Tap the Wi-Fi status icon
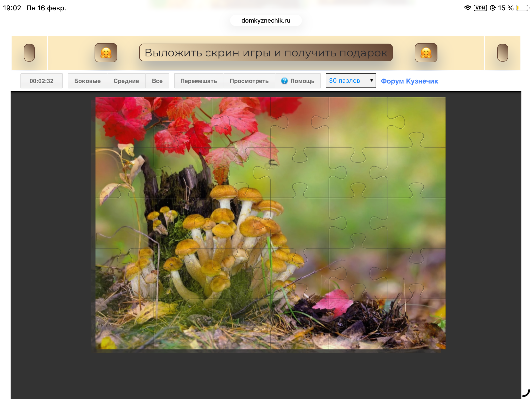Viewport: 532px width, 399px height. [467, 8]
